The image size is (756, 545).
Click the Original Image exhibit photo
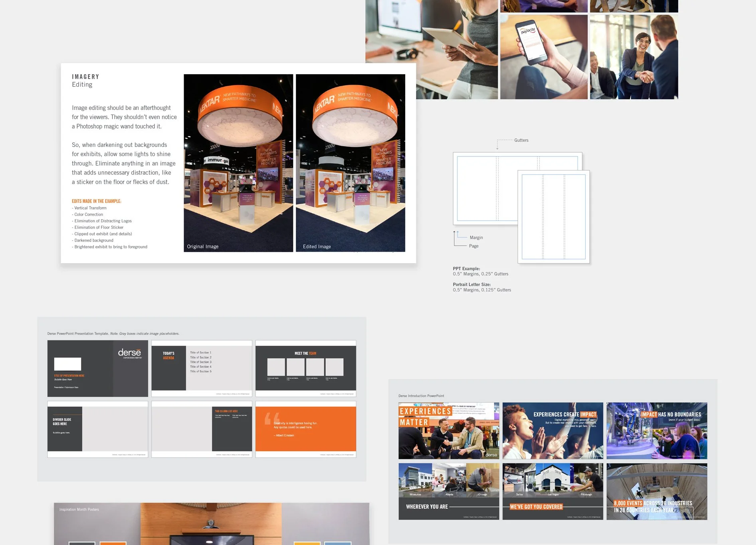tap(238, 163)
